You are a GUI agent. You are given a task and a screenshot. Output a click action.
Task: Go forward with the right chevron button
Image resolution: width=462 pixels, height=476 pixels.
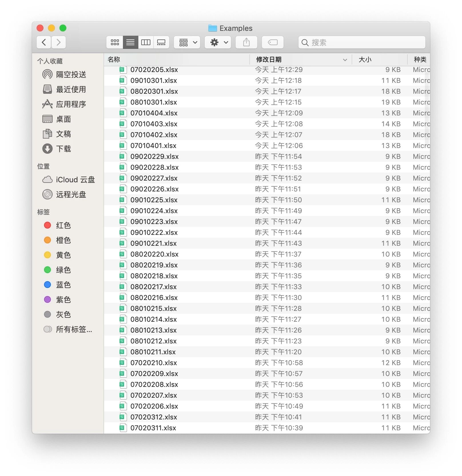coord(59,43)
